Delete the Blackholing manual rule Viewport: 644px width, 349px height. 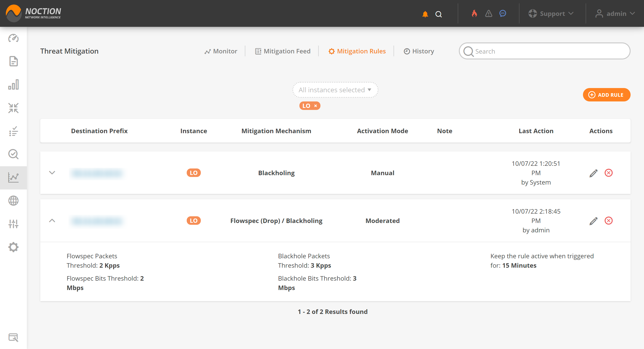point(608,173)
